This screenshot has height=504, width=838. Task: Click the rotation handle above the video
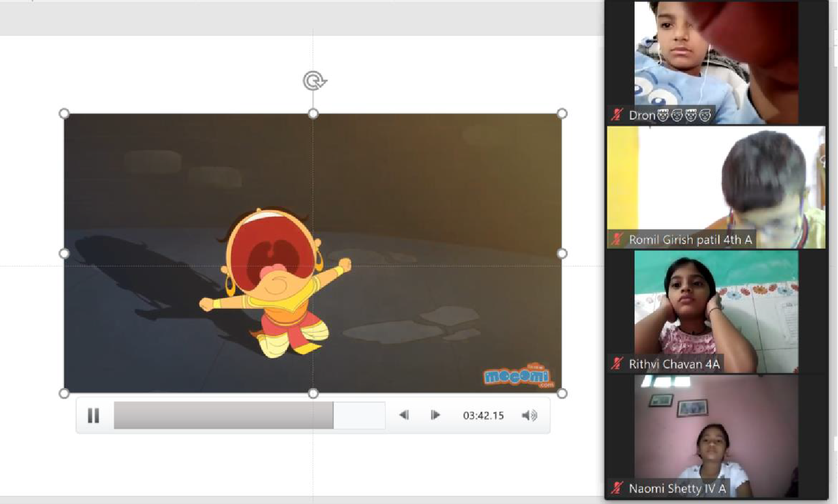(314, 81)
